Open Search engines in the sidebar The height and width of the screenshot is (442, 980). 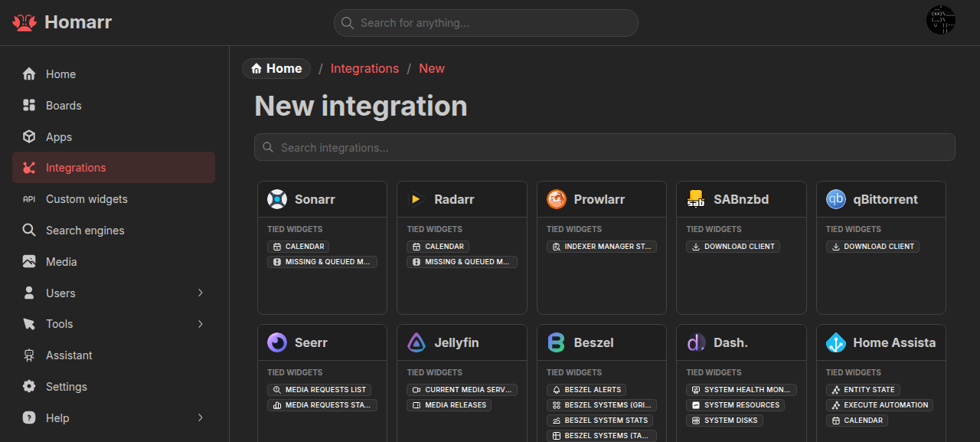(113, 230)
